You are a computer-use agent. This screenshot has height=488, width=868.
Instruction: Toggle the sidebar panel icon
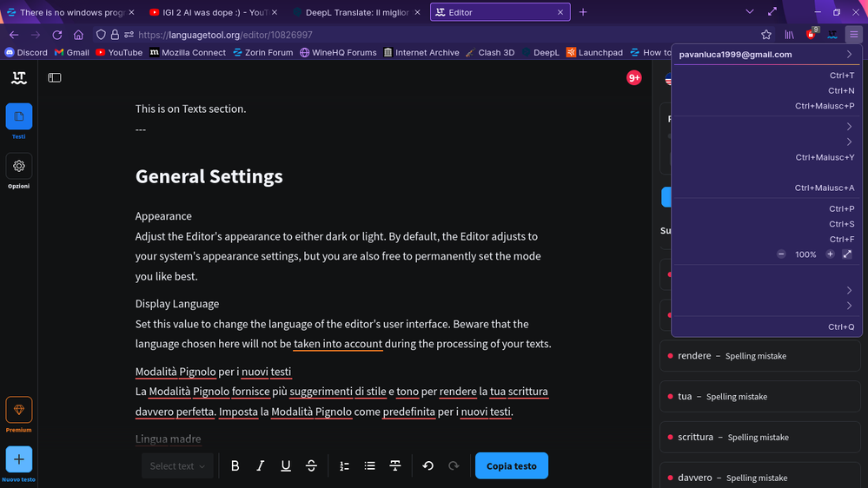[x=55, y=77]
